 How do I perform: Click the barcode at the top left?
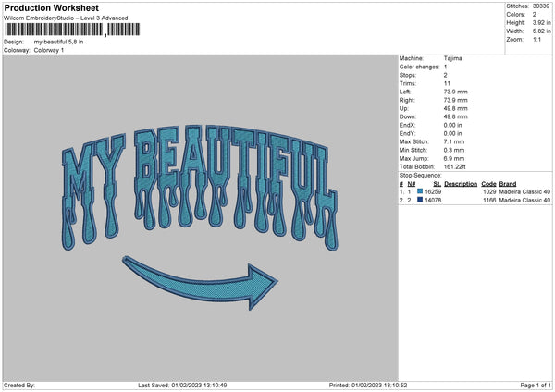pyautogui.click(x=54, y=30)
